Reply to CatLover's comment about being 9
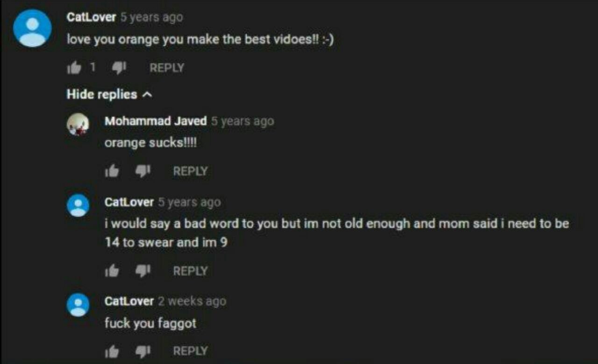The width and height of the screenshot is (598, 364). point(190,271)
